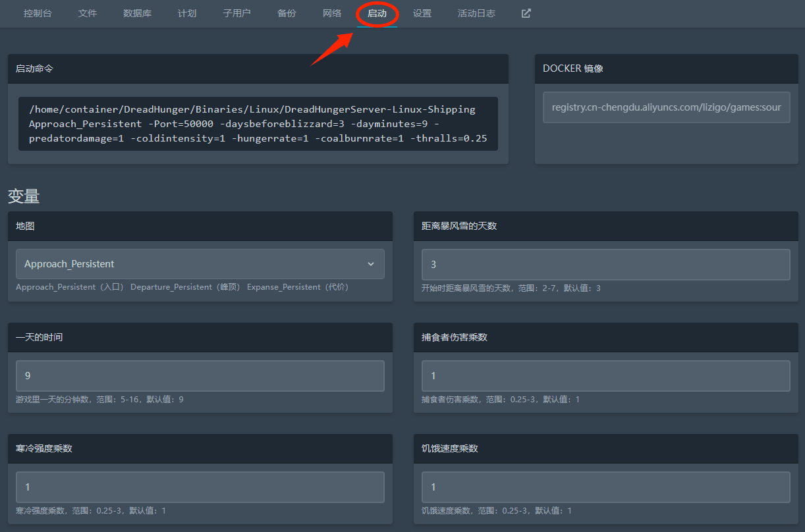Click the 距离暴风雪的天数 input field
Image resolution: width=805 pixels, height=532 pixels.
606,264
